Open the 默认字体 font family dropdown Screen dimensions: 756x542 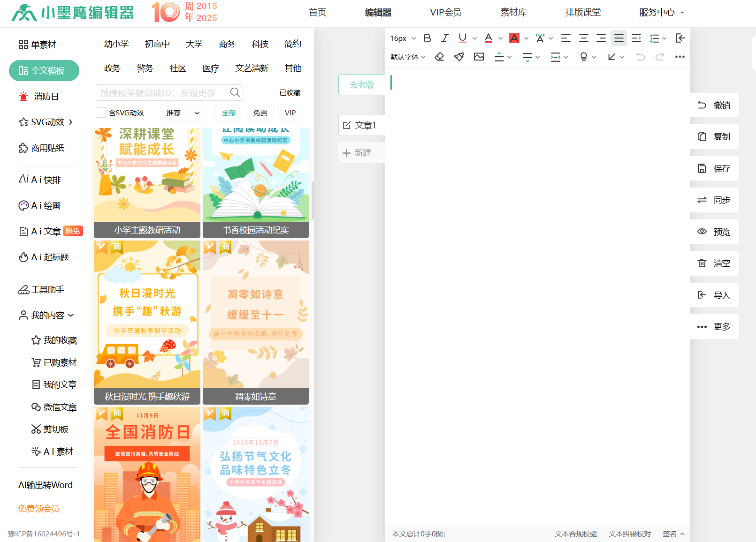408,57
